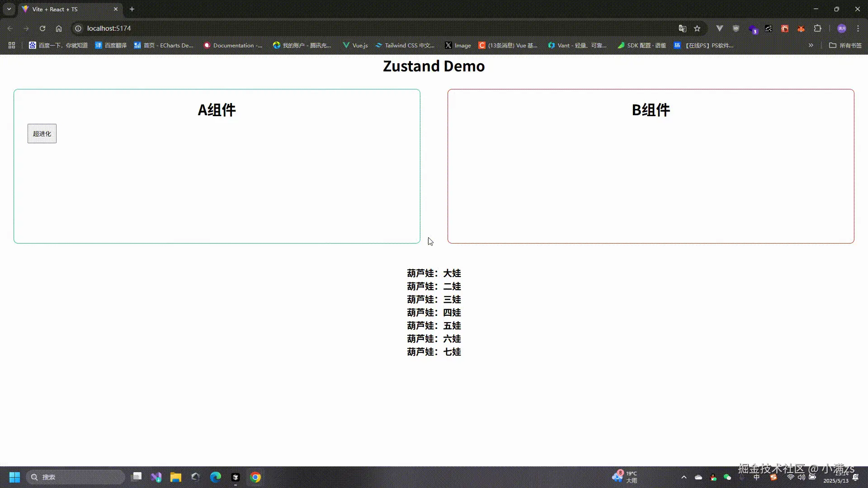The height and width of the screenshot is (488, 868).
Task: Expand system tray hidden icons
Action: pyautogui.click(x=684, y=477)
